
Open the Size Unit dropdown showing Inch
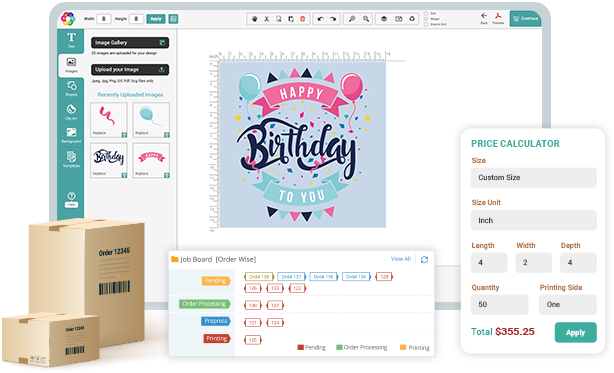coord(533,220)
